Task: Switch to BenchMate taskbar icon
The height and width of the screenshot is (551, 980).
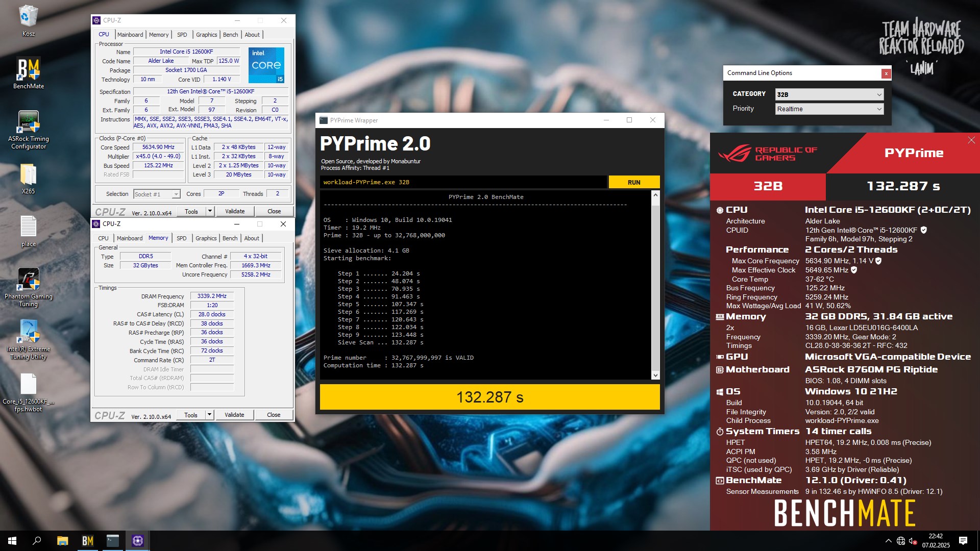Action: coord(87,541)
